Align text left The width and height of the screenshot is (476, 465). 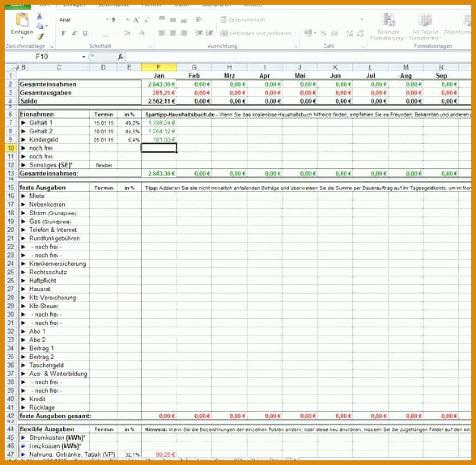pyautogui.click(x=162, y=33)
